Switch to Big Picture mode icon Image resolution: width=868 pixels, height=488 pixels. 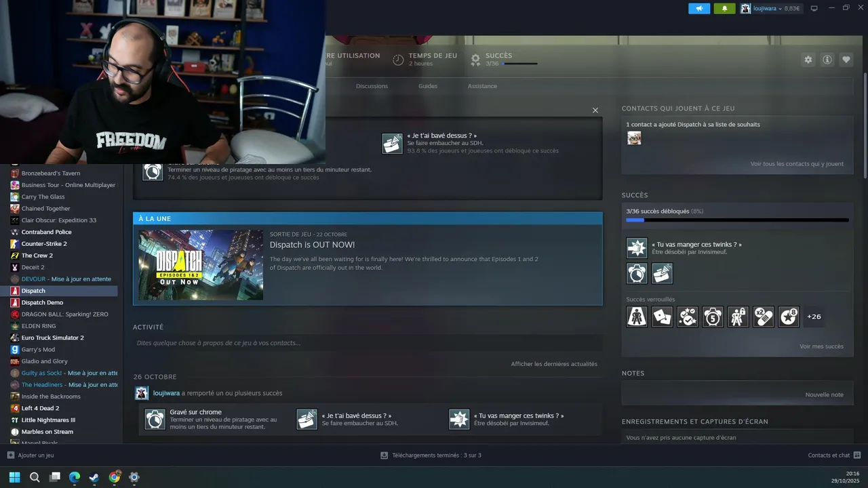point(814,8)
